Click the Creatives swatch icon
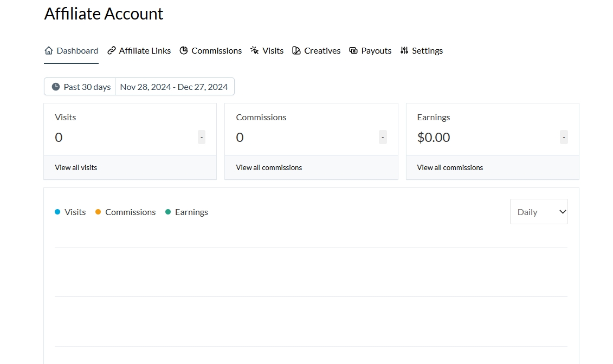Viewport: 613px width, 364px height. coord(296,51)
